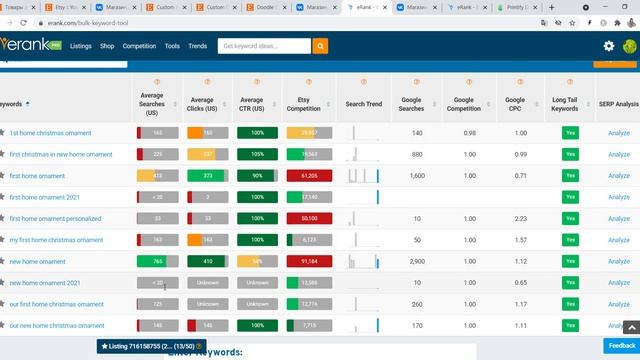Click the browser address bar URL
The height and width of the screenshot is (360, 640).
pyautogui.click(x=88, y=23)
